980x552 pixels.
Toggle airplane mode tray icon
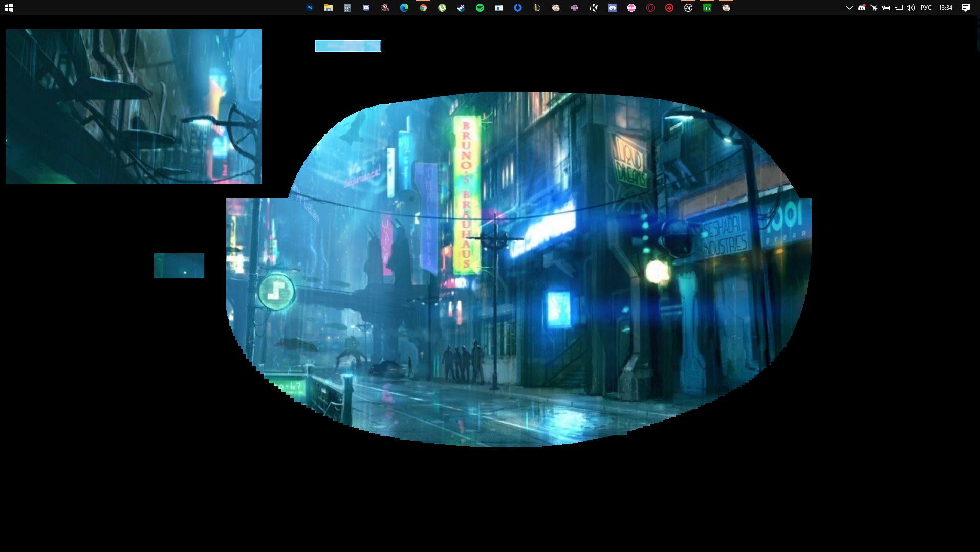coord(874,8)
